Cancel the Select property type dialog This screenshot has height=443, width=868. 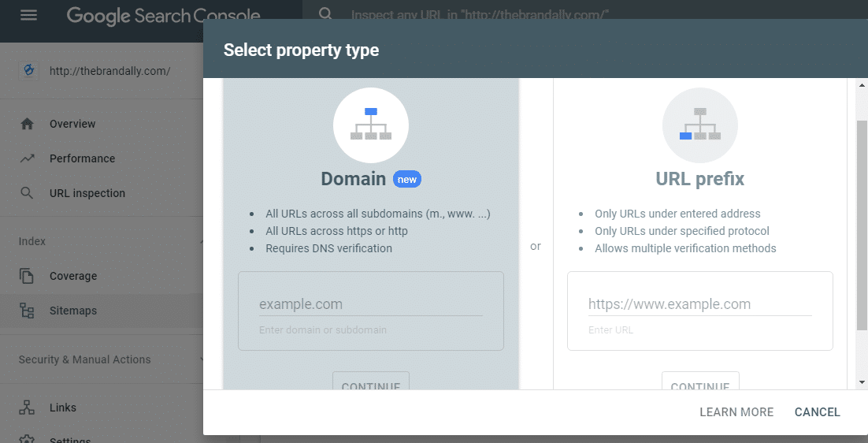tap(817, 412)
